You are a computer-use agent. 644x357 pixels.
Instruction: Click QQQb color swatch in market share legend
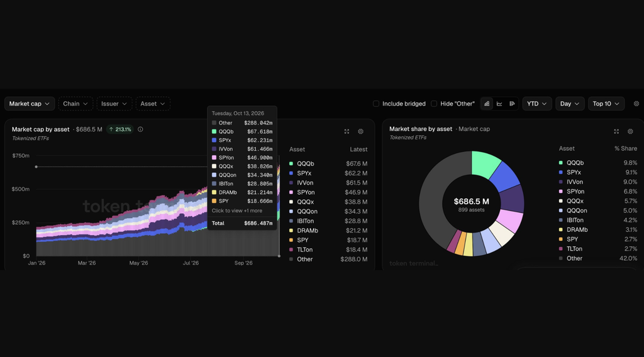[x=560, y=163]
